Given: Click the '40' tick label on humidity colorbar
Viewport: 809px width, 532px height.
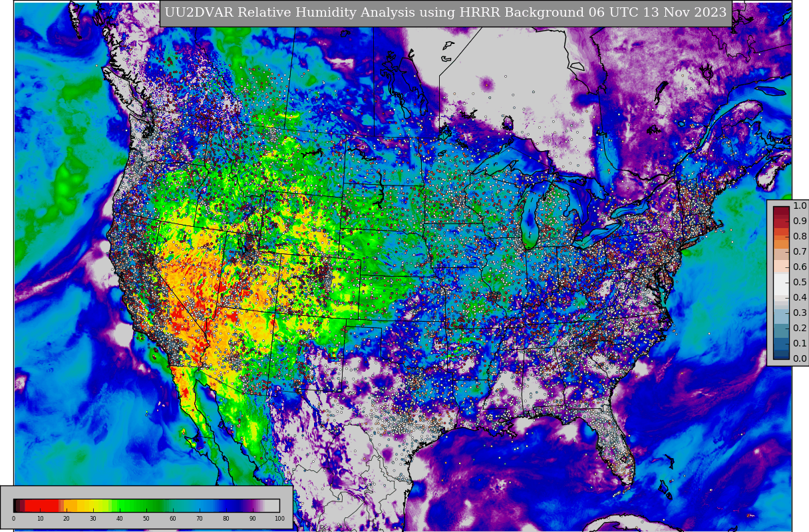Looking at the screenshot, I should pos(120,518).
